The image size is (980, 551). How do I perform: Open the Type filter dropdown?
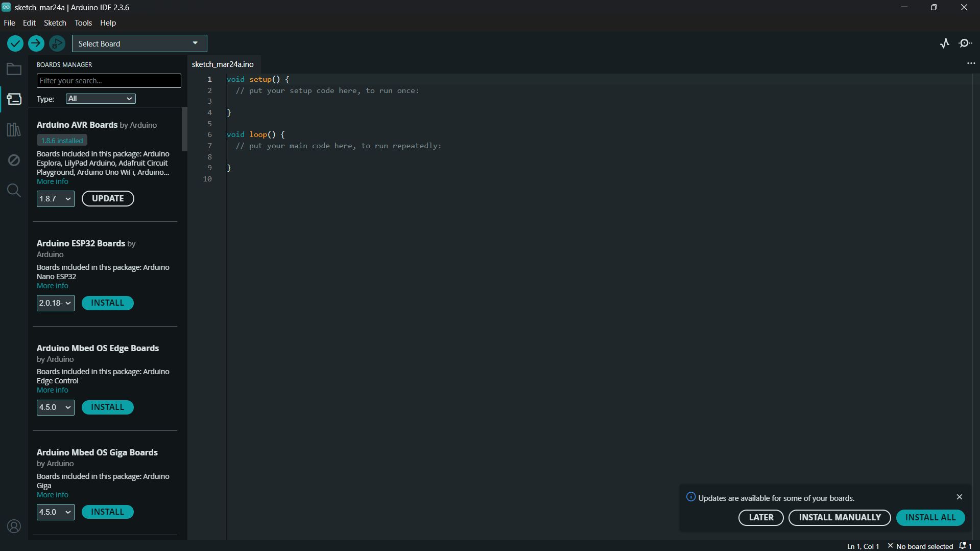tap(100, 99)
